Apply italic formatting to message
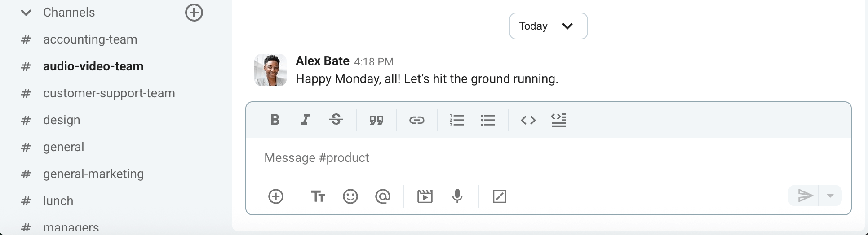 pos(306,120)
